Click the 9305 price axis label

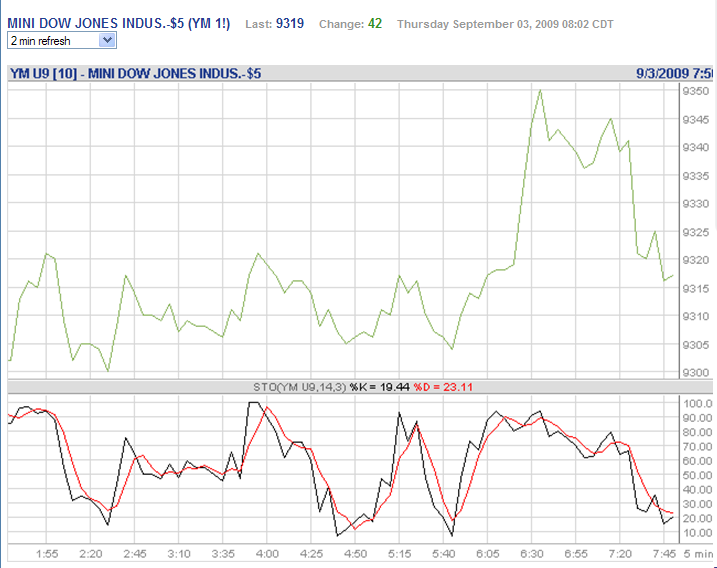point(696,345)
